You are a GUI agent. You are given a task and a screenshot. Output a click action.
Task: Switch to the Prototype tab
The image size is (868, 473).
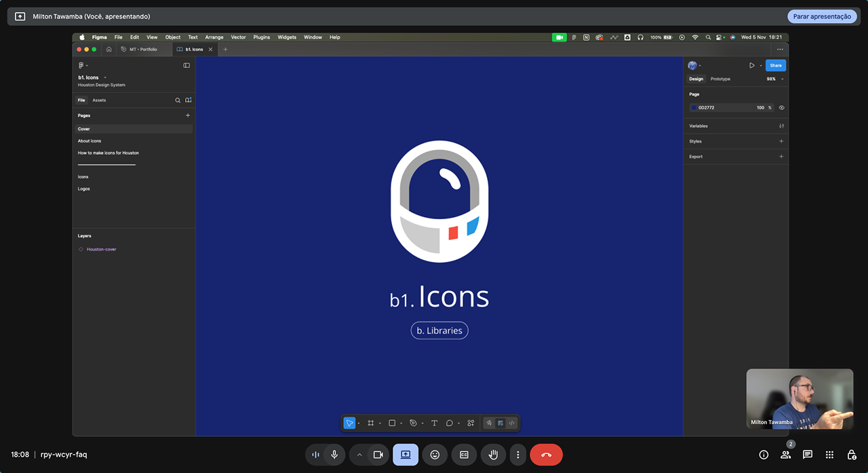point(720,79)
